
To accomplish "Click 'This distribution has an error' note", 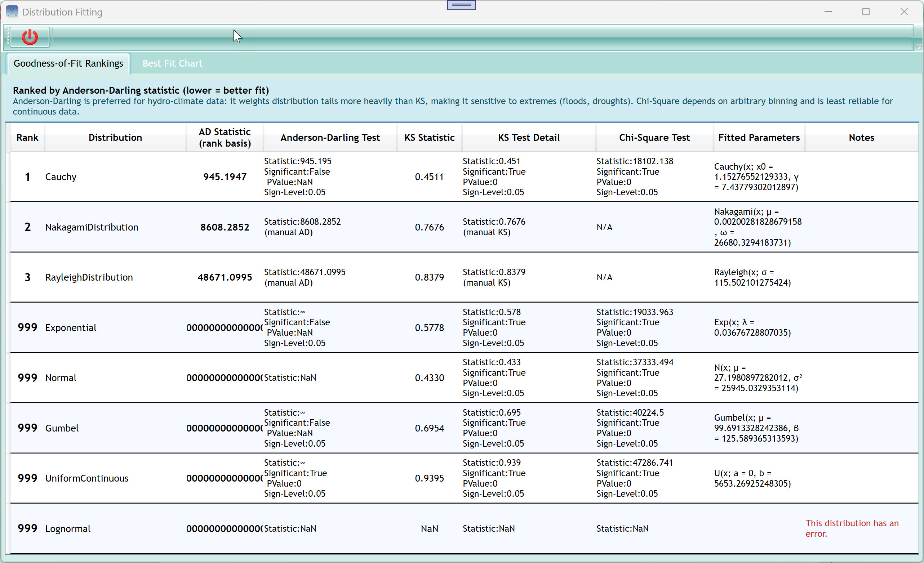I will click(x=852, y=528).
